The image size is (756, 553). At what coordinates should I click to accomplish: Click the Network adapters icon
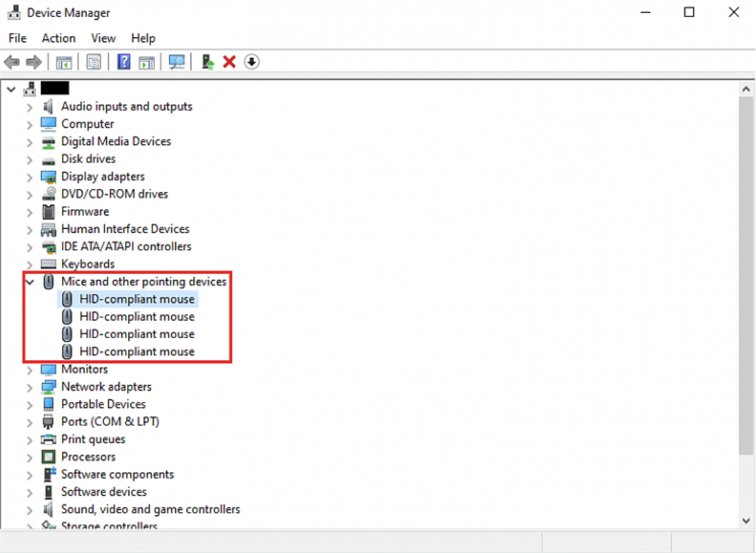(48, 387)
